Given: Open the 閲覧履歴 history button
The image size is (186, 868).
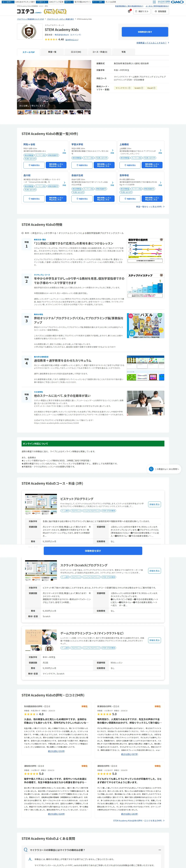Looking at the screenshot, I should tap(160, 11).
